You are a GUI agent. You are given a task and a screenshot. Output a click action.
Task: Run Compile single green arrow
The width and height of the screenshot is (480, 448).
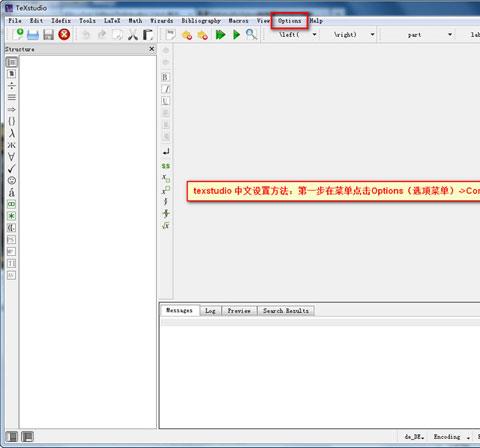pos(236,35)
